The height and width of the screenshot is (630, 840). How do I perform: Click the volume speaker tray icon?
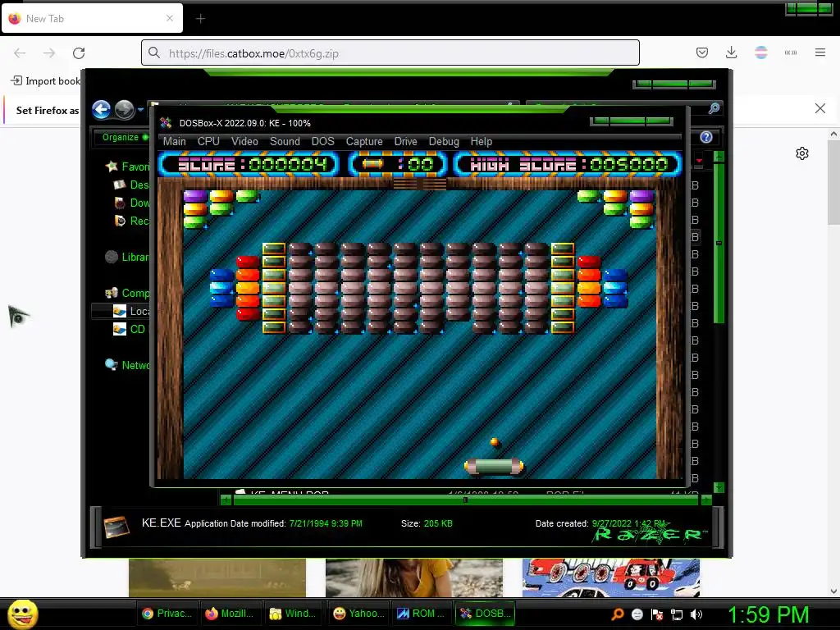click(696, 614)
